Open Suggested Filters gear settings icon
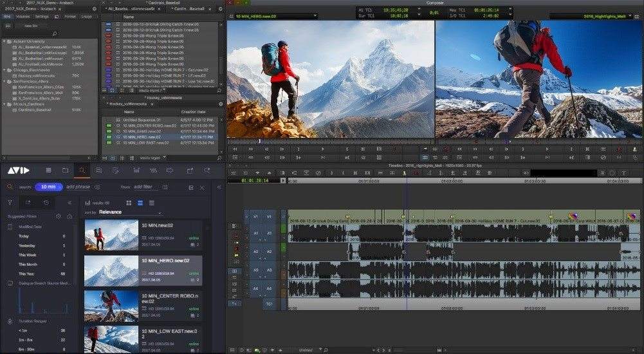Image resolution: width=644 pixels, height=354 pixels. tap(59, 216)
